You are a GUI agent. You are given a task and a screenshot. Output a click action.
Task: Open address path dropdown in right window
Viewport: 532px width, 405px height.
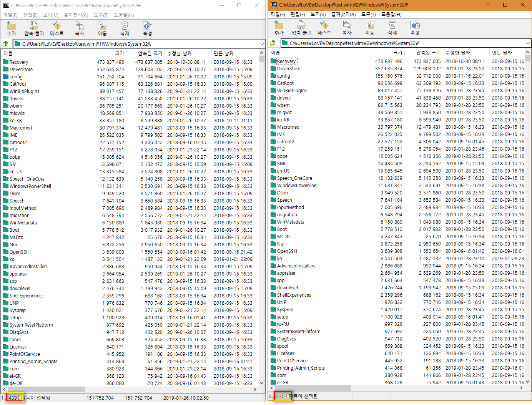point(528,43)
